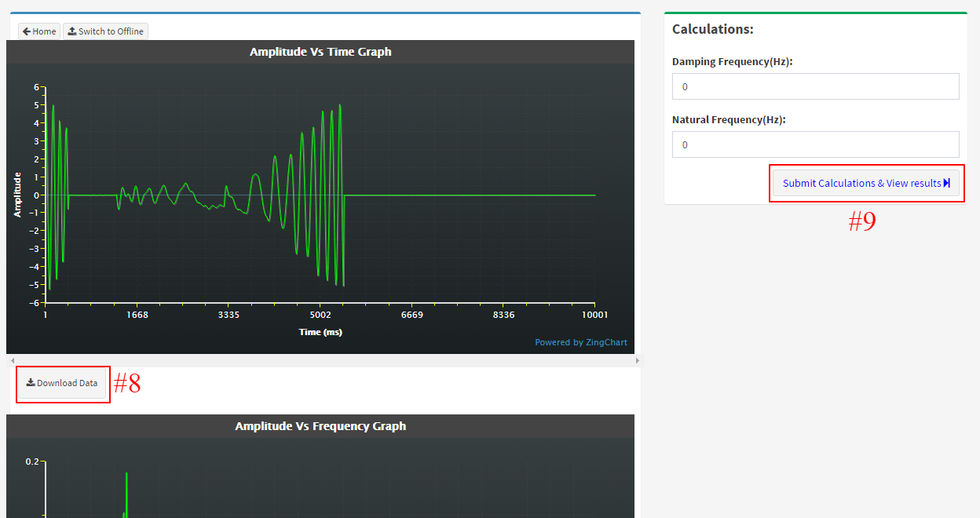980x518 pixels.
Task: Go back with the Home button
Action: pos(39,31)
